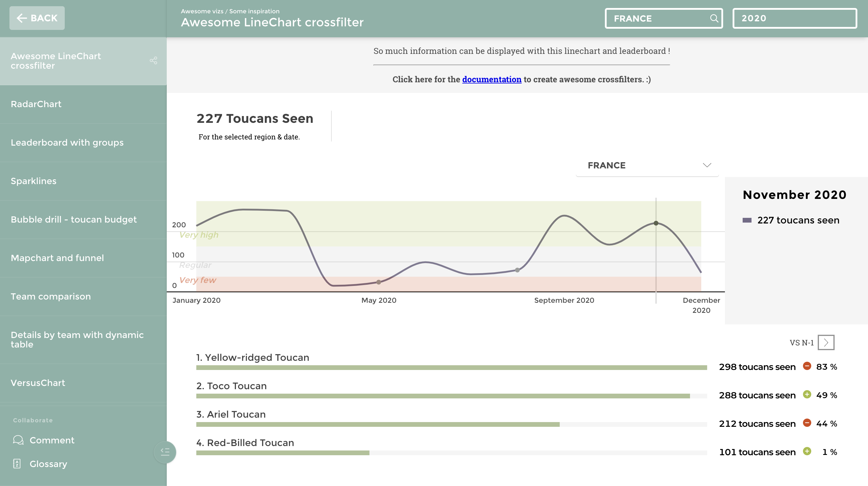Click the Ariel Toucan progress bar

coord(378,425)
